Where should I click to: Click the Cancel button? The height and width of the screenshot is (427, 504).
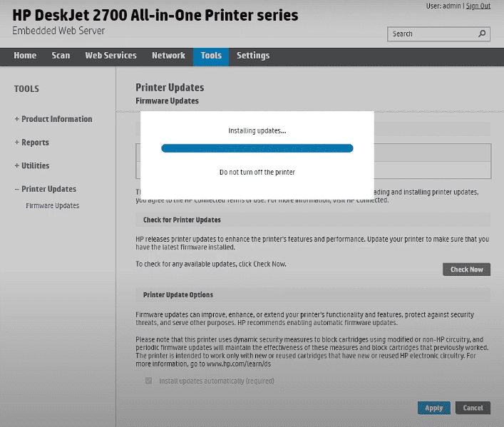[x=473, y=408]
